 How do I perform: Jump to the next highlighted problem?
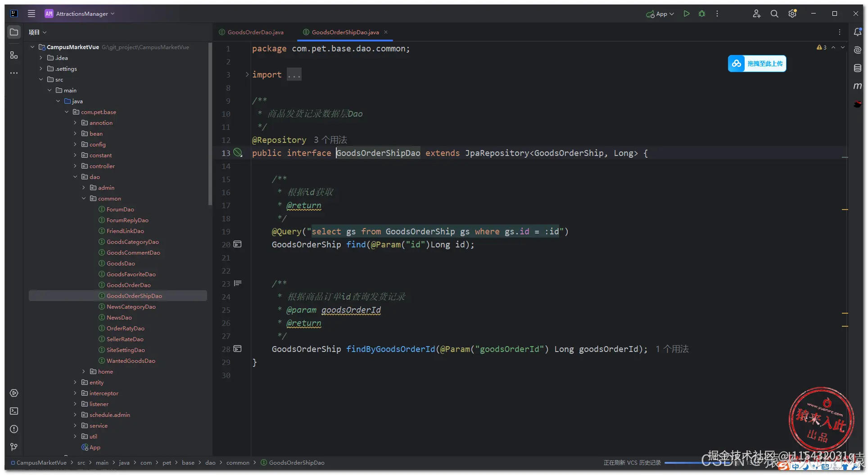[843, 47]
